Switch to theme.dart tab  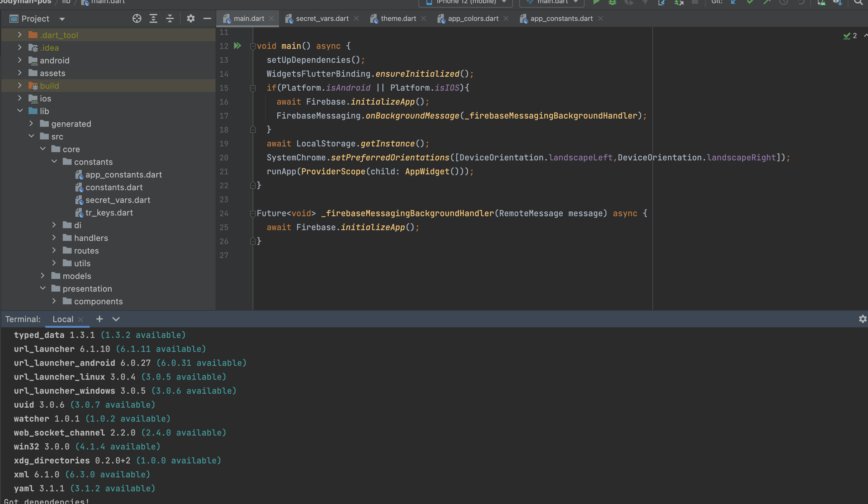[398, 19]
